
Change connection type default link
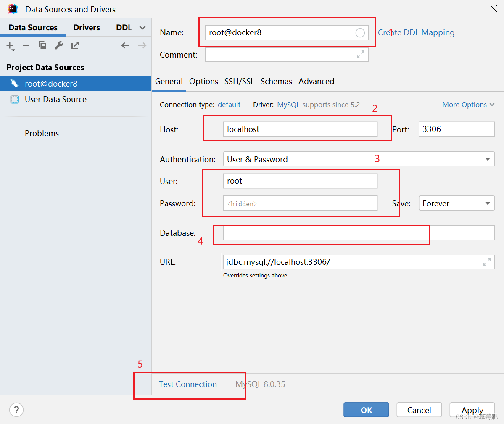click(229, 105)
